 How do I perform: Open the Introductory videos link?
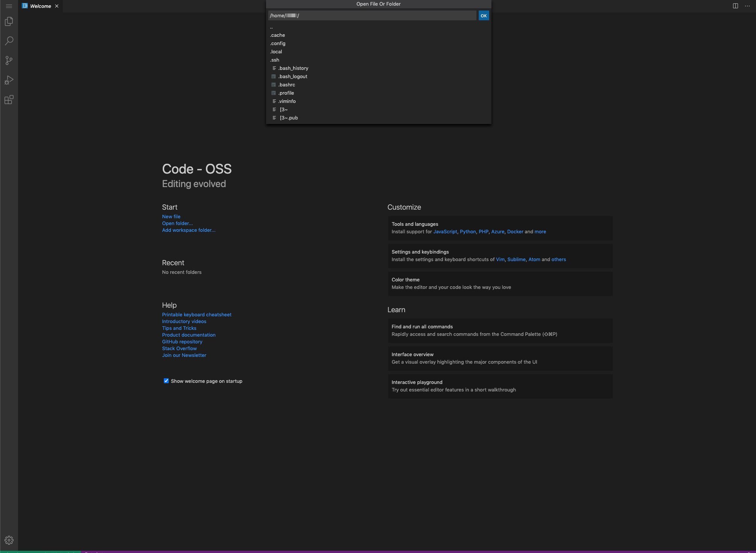184,322
